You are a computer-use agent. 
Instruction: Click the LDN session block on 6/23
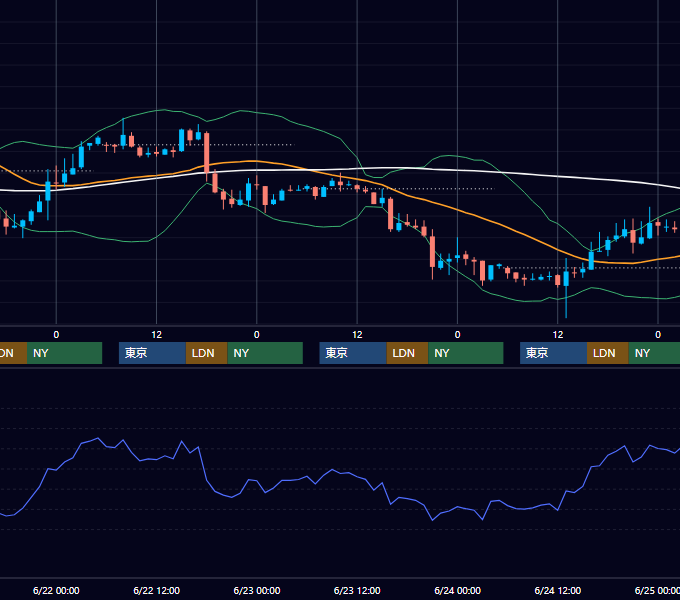(407, 353)
